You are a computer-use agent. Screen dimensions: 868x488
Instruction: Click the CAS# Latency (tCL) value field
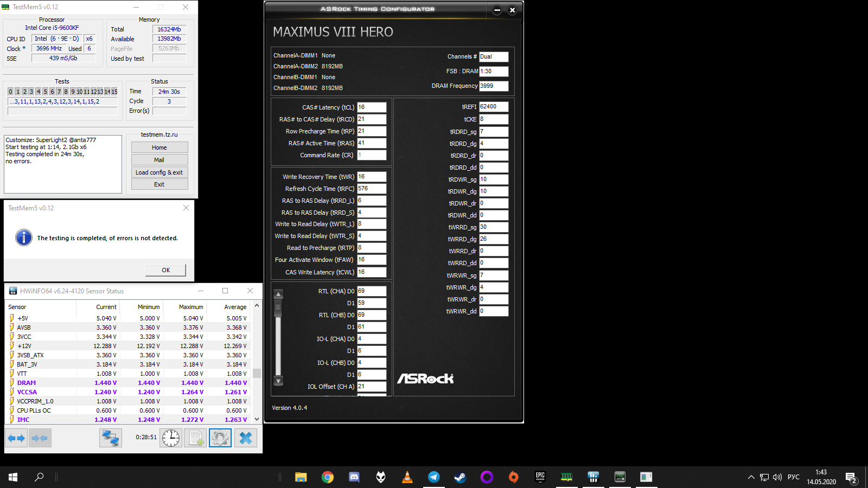pos(372,107)
